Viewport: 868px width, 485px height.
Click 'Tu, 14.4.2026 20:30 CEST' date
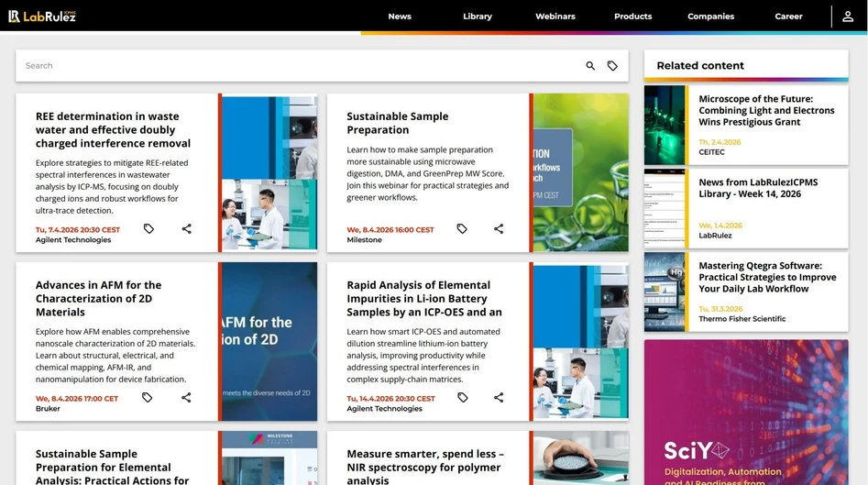(x=390, y=399)
